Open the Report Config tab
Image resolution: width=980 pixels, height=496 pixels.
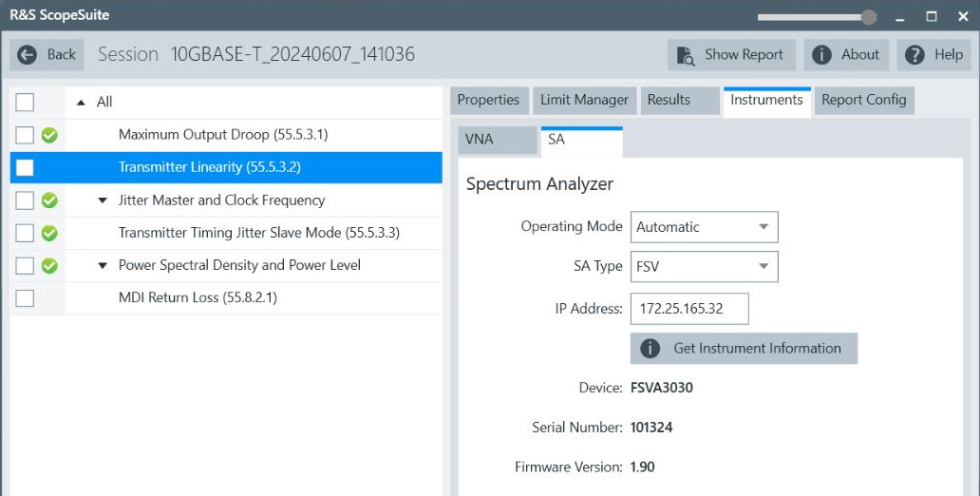point(864,100)
